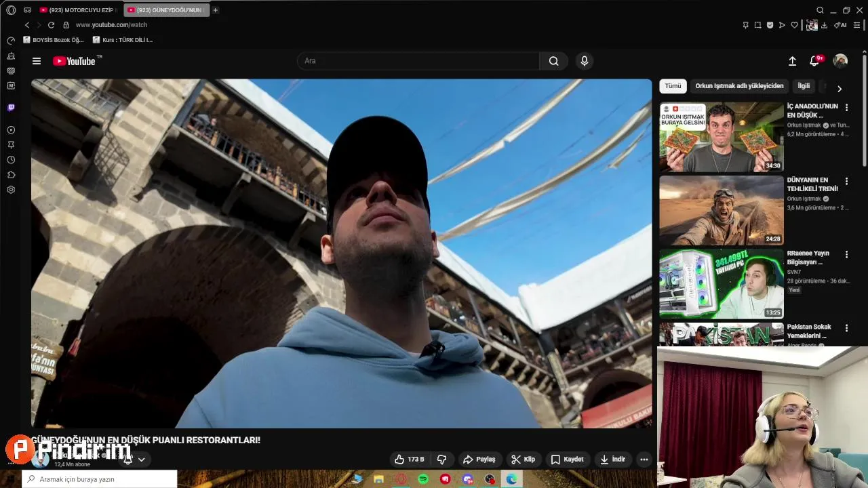This screenshot has height=488, width=868.
Task: Open options menu for RRaenee Yayın video
Action: pyautogui.click(x=846, y=254)
